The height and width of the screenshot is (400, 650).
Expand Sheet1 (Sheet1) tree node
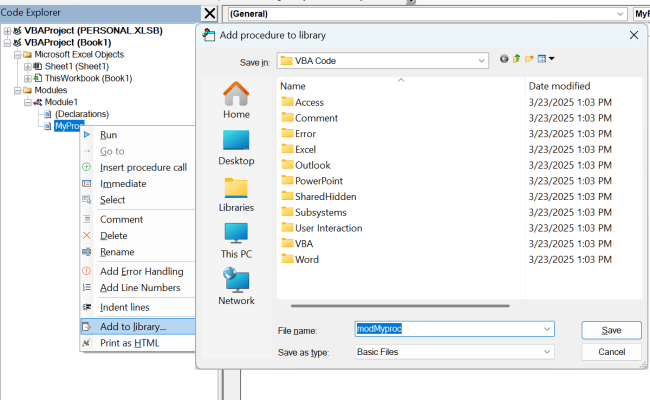tap(27, 66)
